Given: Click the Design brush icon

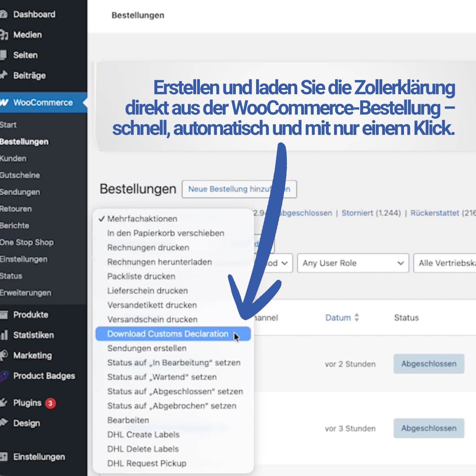Looking at the screenshot, I should coord(4,423).
